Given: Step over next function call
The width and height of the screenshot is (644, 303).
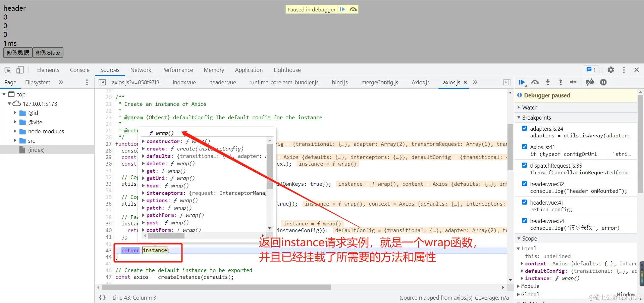Looking at the screenshot, I should tap(535, 82).
